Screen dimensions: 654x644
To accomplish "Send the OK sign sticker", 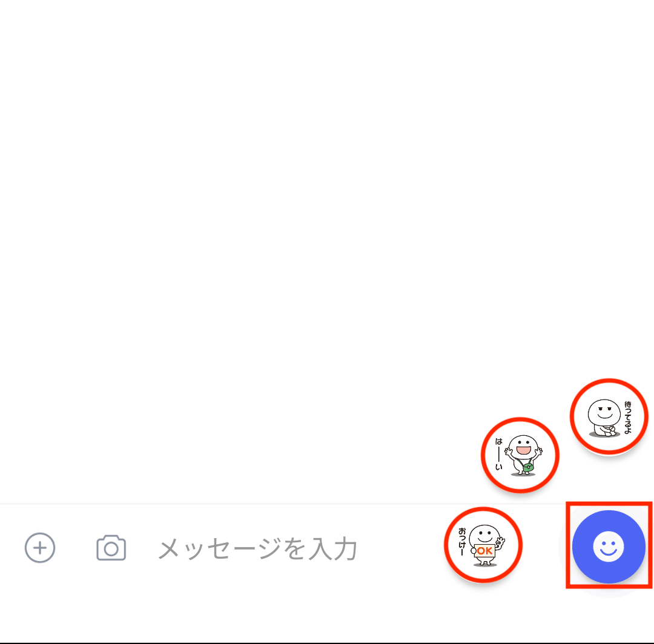I will [x=483, y=545].
